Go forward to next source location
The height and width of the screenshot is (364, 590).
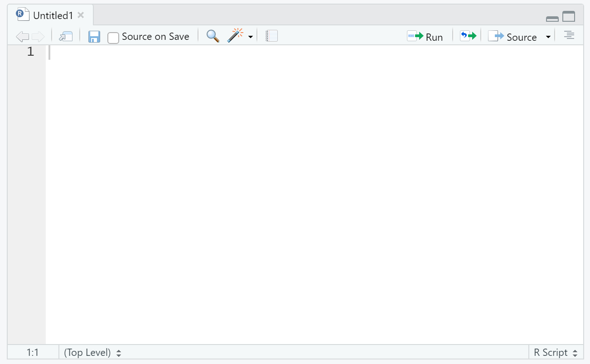39,37
